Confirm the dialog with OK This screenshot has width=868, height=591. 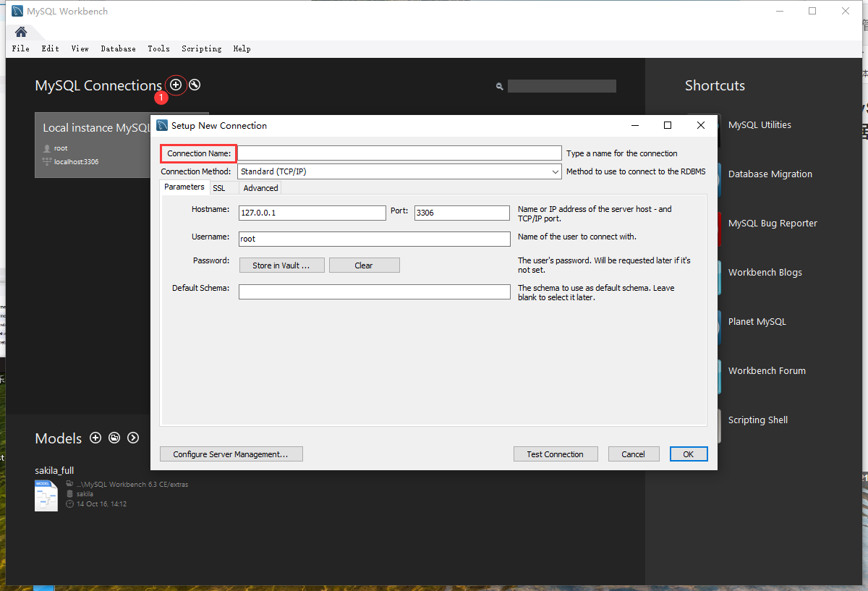pyautogui.click(x=689, y=454)
